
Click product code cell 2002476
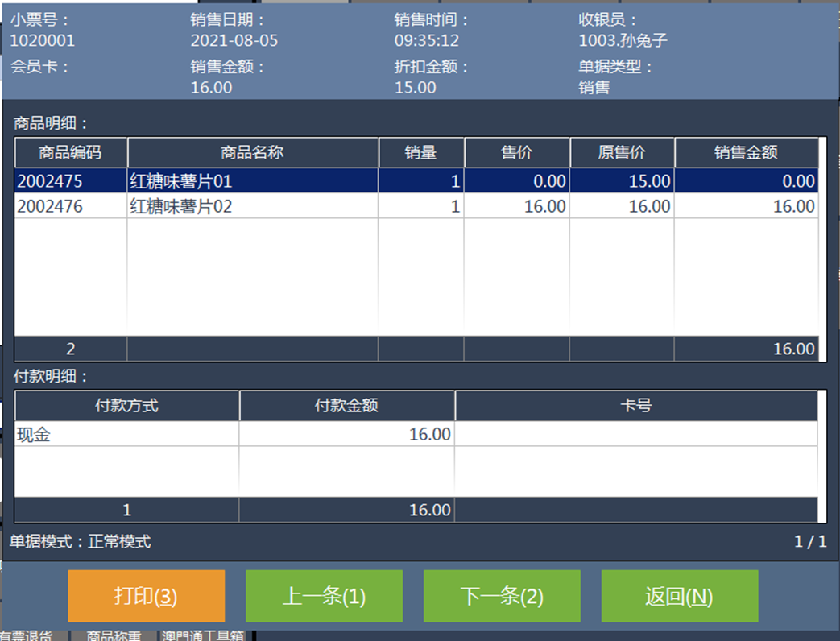tap(50, 207)
